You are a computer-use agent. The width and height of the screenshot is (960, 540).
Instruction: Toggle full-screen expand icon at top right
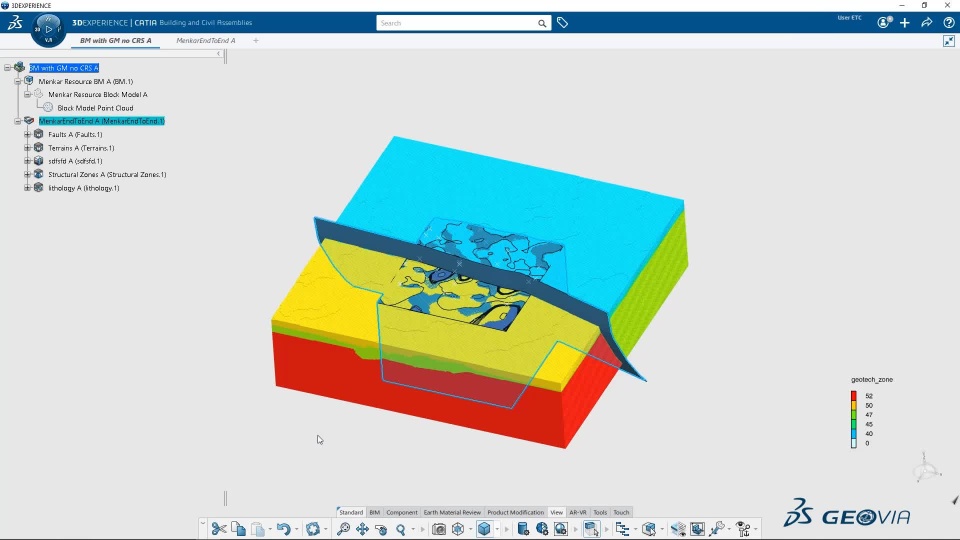[x=949, y=41]
